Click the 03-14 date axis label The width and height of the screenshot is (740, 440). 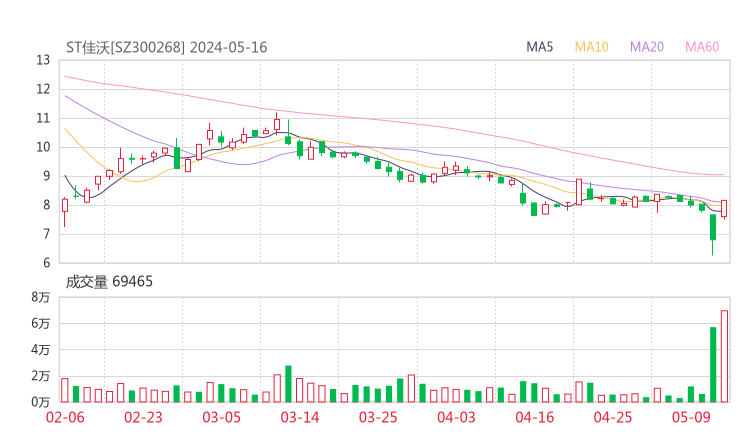pyautogui.click(x=300, y=417)
